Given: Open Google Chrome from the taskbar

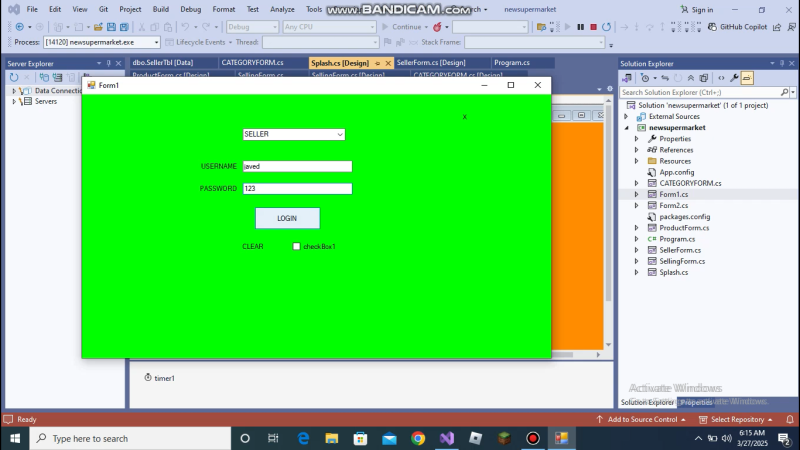Looking at the screenshot, I should tap(418, 438).
